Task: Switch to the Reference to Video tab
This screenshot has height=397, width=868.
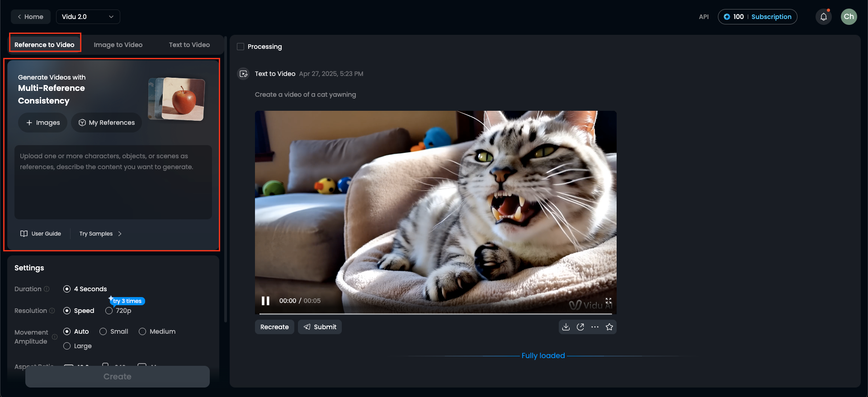Action: point(44,45)
